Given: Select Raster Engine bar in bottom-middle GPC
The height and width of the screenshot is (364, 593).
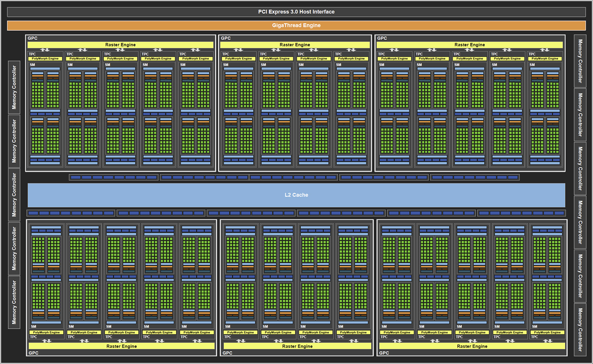Looking at the screenshot, I should pos(297,346).
